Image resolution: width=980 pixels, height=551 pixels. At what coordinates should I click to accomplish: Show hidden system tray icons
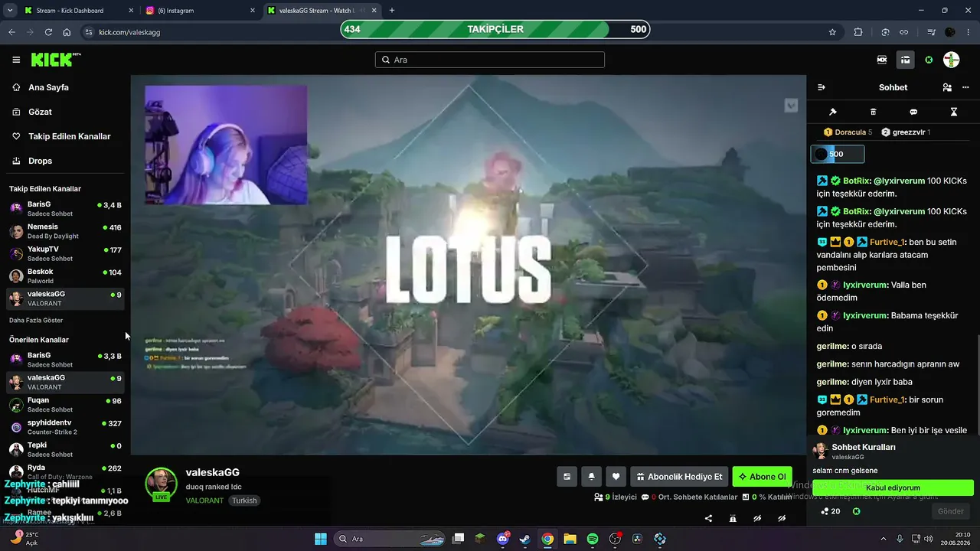click(883, 539)
